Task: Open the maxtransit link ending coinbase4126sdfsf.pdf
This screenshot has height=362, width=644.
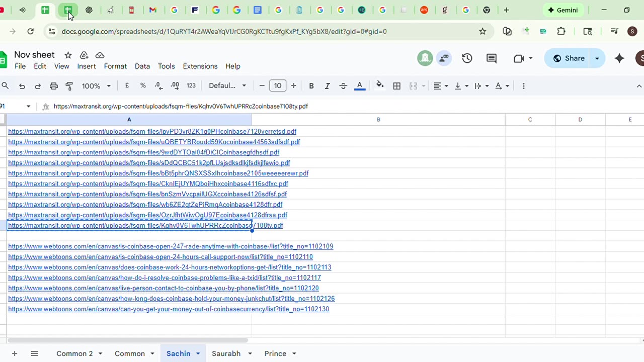Action: click(x=147, y=194)
